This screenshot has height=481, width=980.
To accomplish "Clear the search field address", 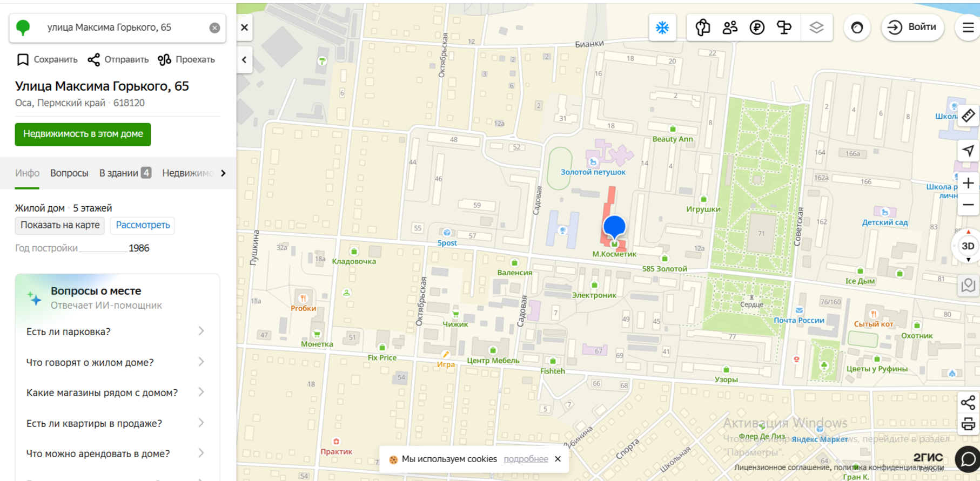I will (x=214, y=28).
